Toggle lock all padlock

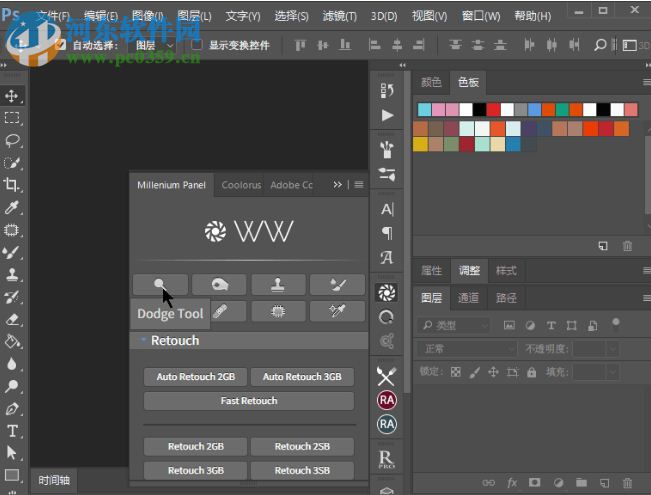click(x=531, y=372)
